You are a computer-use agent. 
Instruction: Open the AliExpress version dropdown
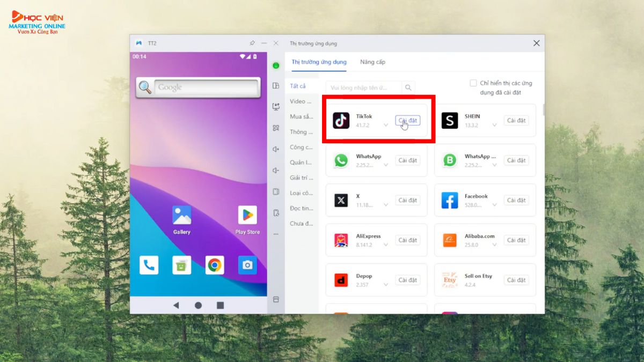point(385,245)
